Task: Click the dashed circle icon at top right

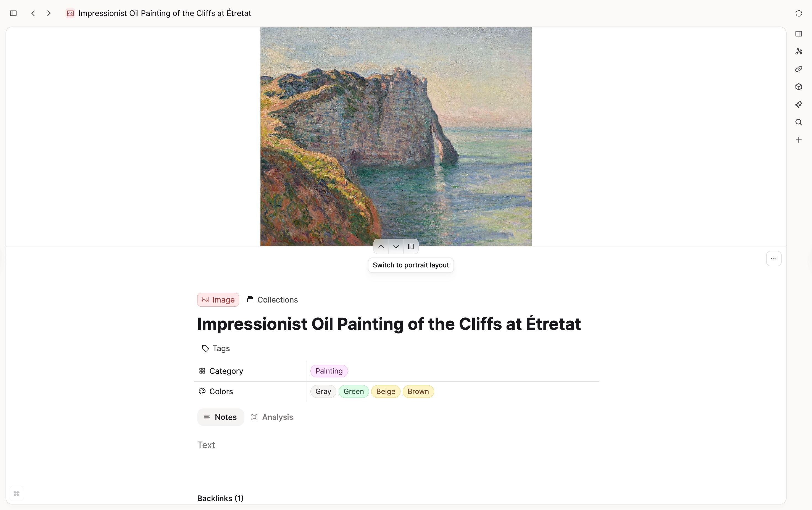Action: (798, 13)
